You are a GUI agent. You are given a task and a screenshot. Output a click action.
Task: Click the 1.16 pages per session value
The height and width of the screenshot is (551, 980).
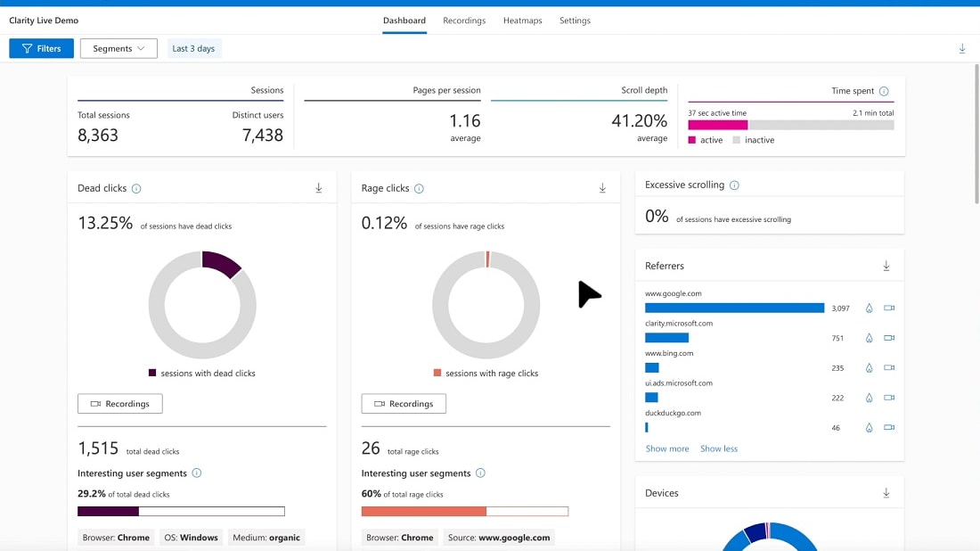(x=465, y=120)
